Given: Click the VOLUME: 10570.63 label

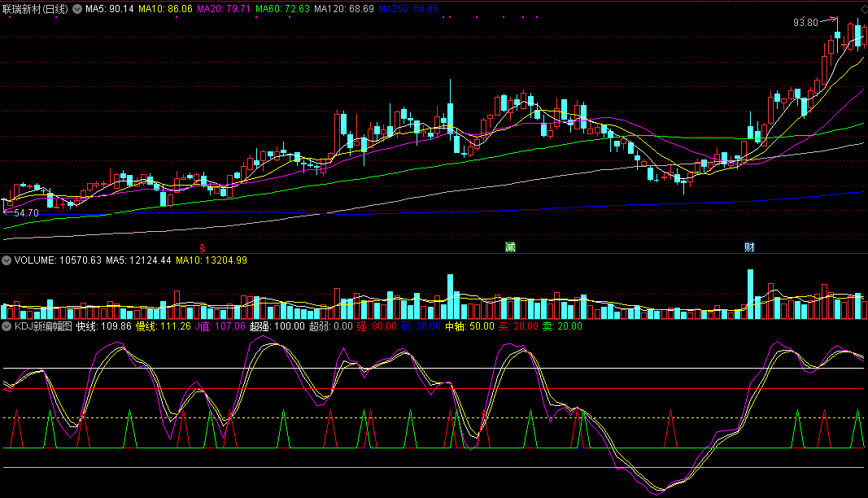Looking at the screenshot, I should pos(58,260).
